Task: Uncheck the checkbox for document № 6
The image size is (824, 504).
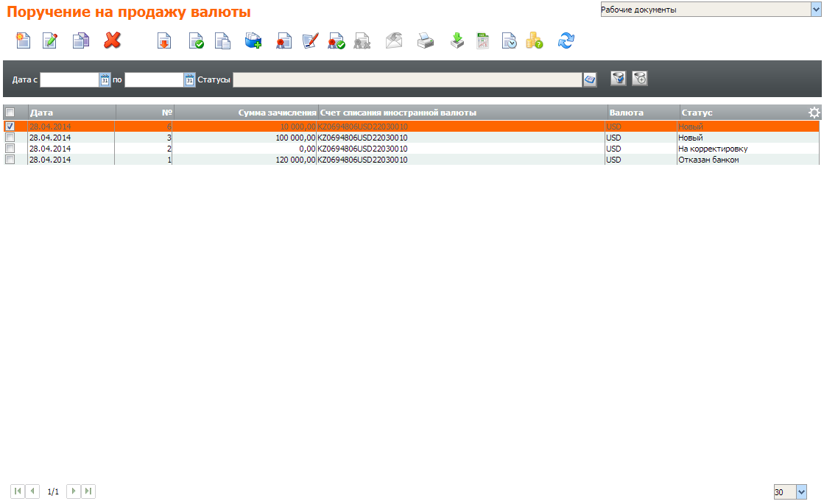Action: pos(10,127)
